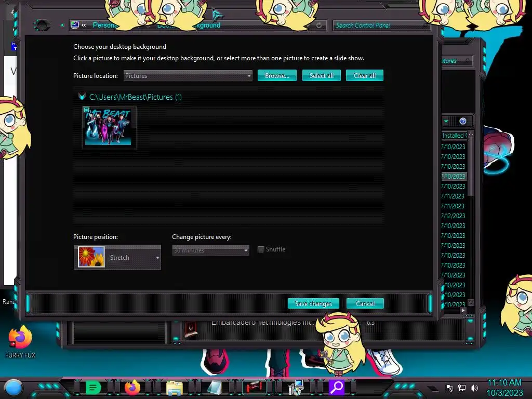Launch Firefox from the taskbar
This screenshot has height=399, width=532.
click(132, 387)
